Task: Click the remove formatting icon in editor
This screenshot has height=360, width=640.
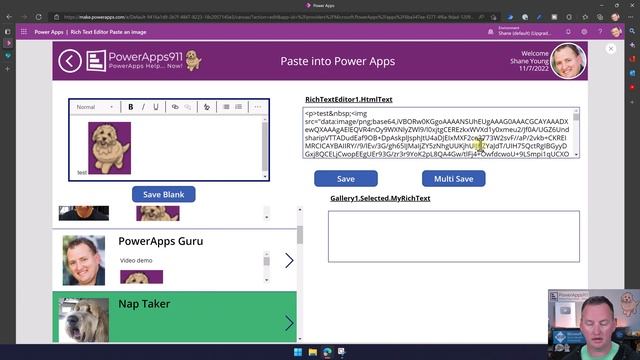Action: coord(207,107)
